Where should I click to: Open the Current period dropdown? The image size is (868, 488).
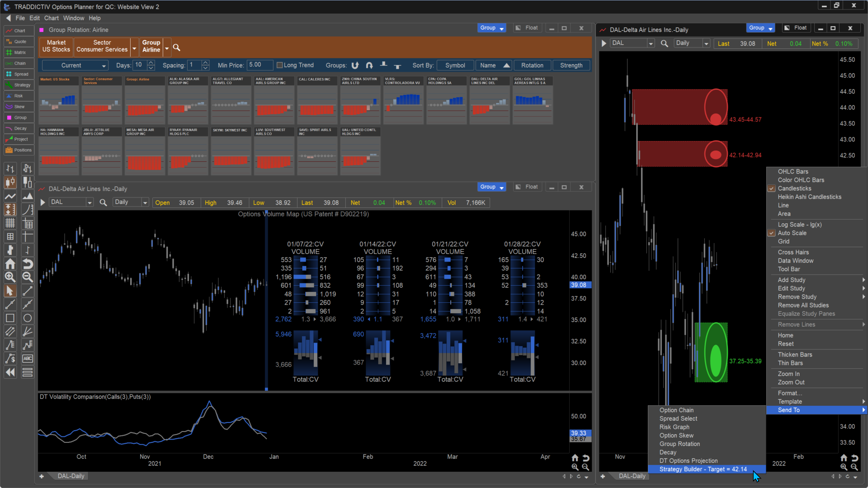point(75,66)
